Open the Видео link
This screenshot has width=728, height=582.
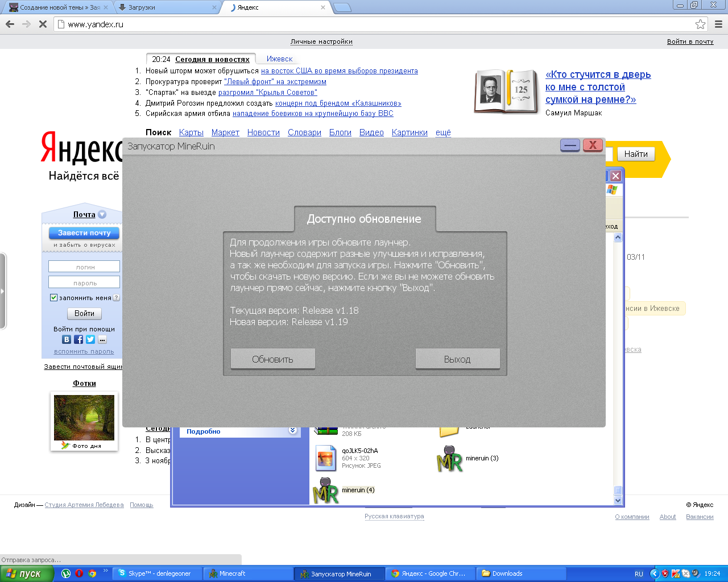(x=371, y=132)
